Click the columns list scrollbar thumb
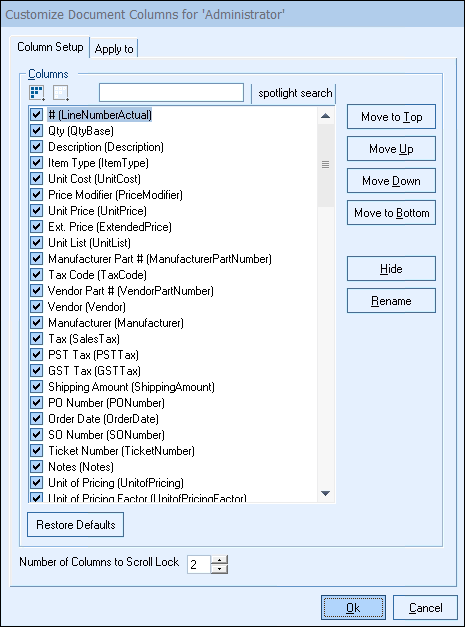Viewport: 465px width, 627px height. coord(325,165)
